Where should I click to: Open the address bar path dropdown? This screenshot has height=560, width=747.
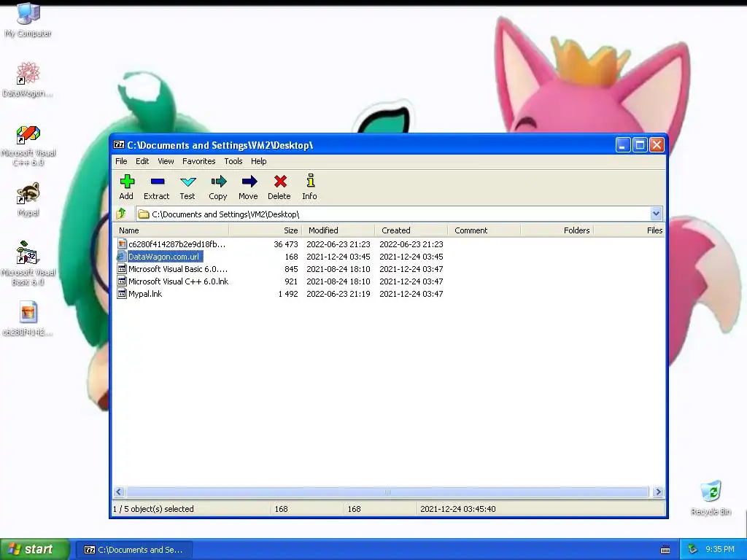pos(656,214)
